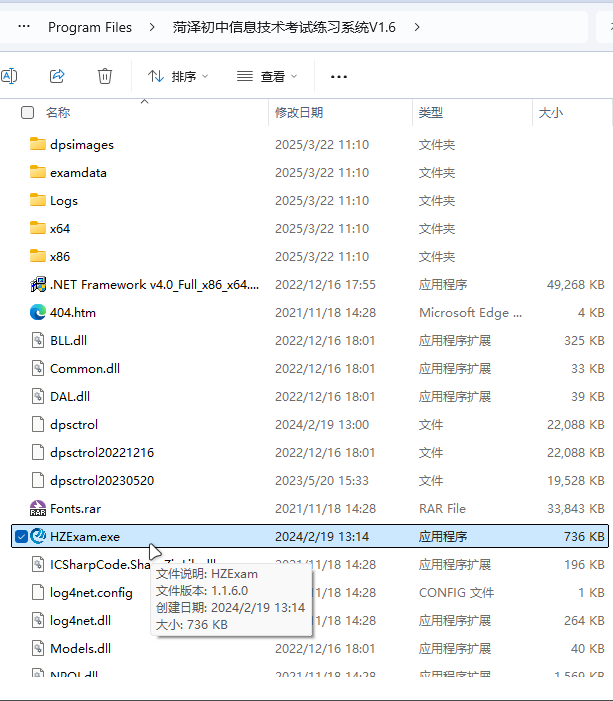This screenshot has height=701, width=613.
Task: Select the file name Common.dll
Action: pos(85,369)
